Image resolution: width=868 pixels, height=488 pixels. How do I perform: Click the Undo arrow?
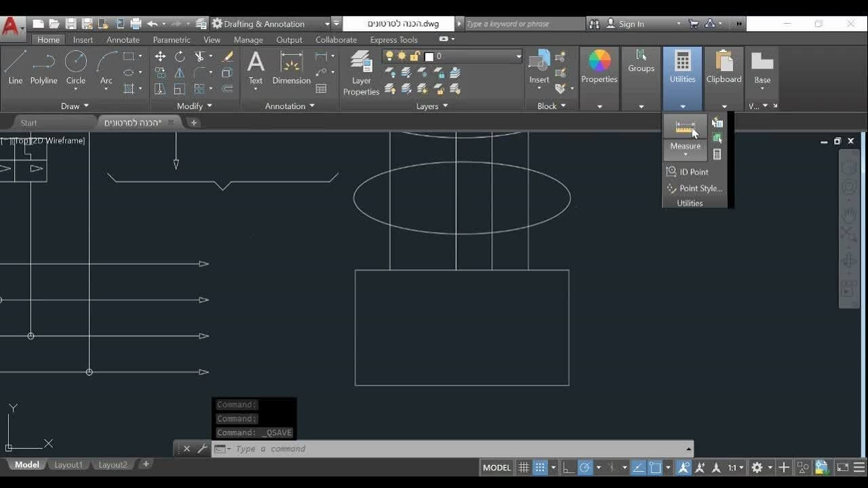pos(152,24)
